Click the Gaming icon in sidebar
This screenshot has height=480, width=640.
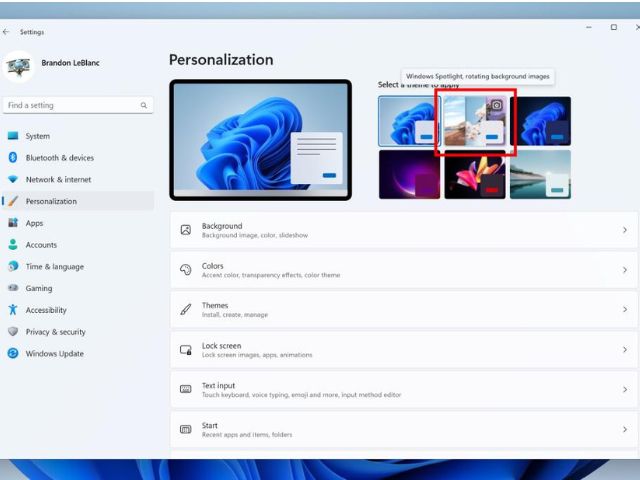[13, 288]
